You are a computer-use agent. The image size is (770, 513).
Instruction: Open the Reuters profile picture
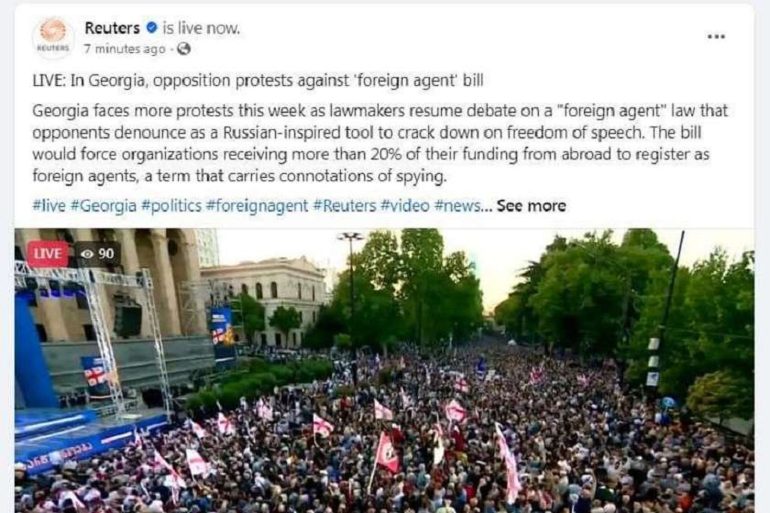point(53,37)
